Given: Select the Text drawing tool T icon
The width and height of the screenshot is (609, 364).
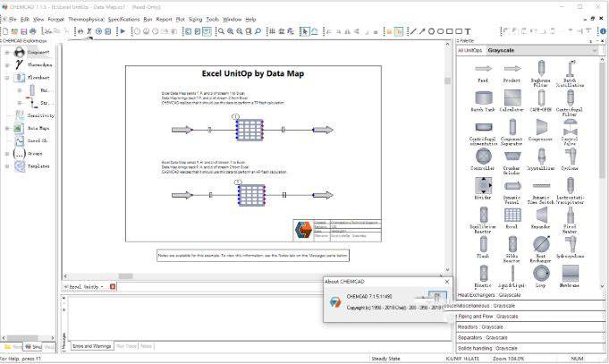Looking at the screenshot, I should tap(468, 31).
